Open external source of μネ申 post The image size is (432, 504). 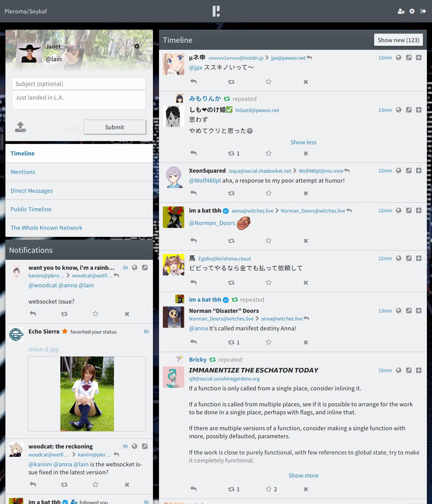[x=409, y=57]
